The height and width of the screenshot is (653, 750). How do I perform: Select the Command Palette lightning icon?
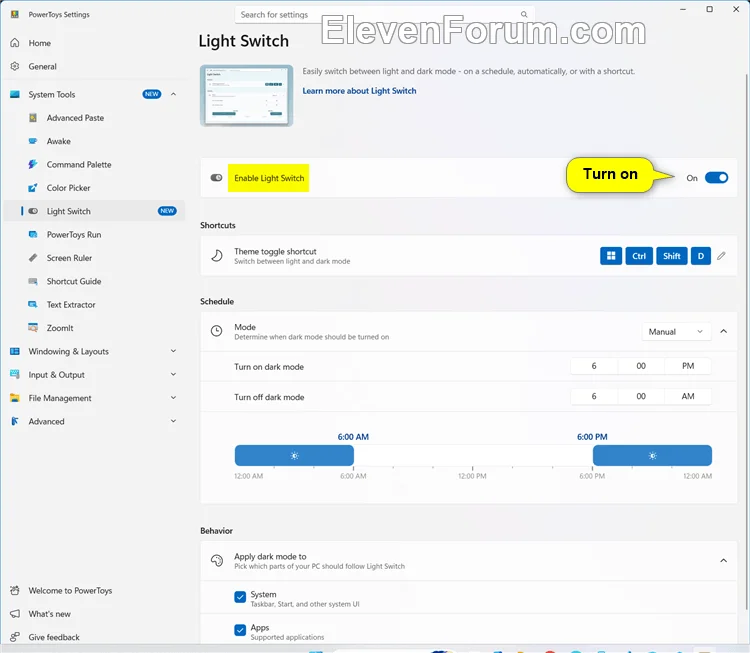coord(33,165)
